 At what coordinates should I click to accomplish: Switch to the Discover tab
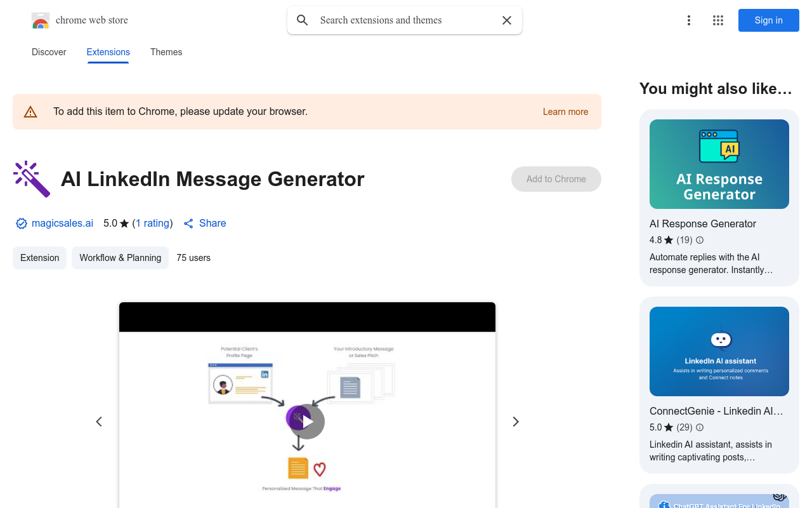pos(49,52)
